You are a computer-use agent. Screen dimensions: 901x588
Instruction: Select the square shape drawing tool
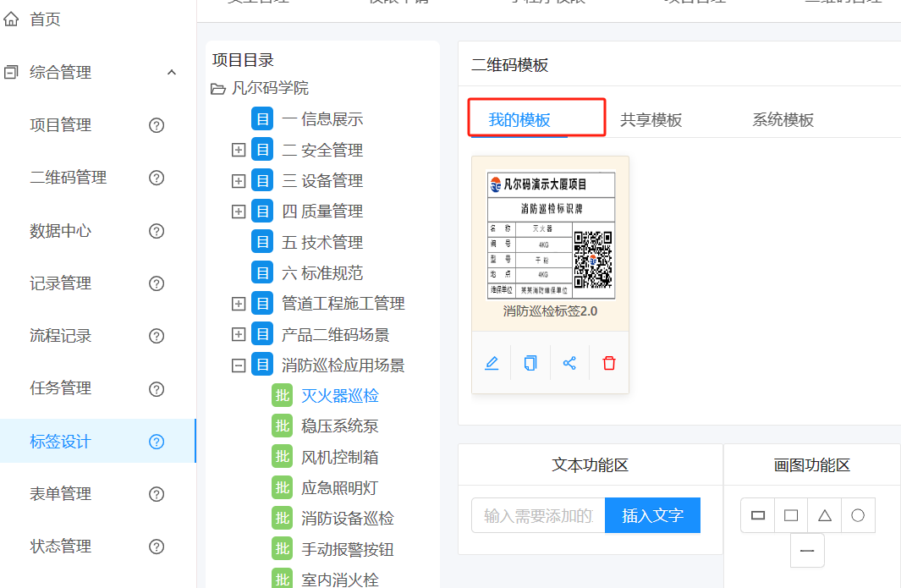pyautogui.click(x=791, y=514)
